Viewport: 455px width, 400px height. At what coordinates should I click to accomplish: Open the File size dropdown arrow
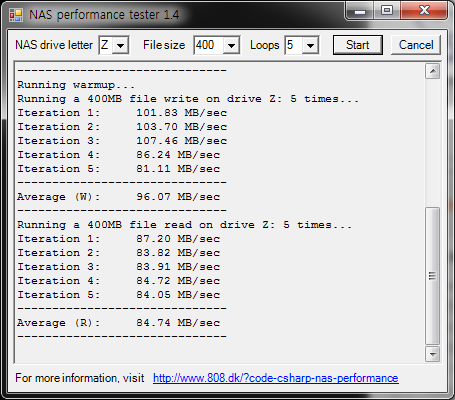(x=231, y=45)
